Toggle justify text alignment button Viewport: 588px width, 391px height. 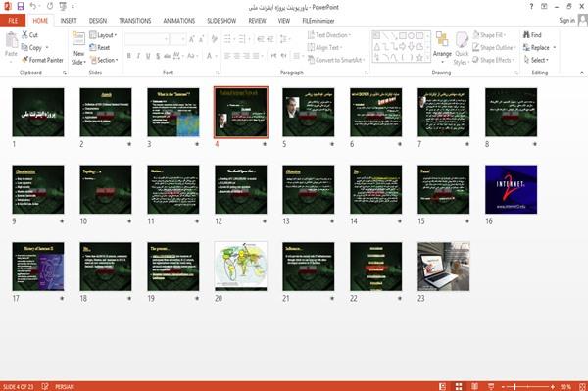(x=256, y=56)
